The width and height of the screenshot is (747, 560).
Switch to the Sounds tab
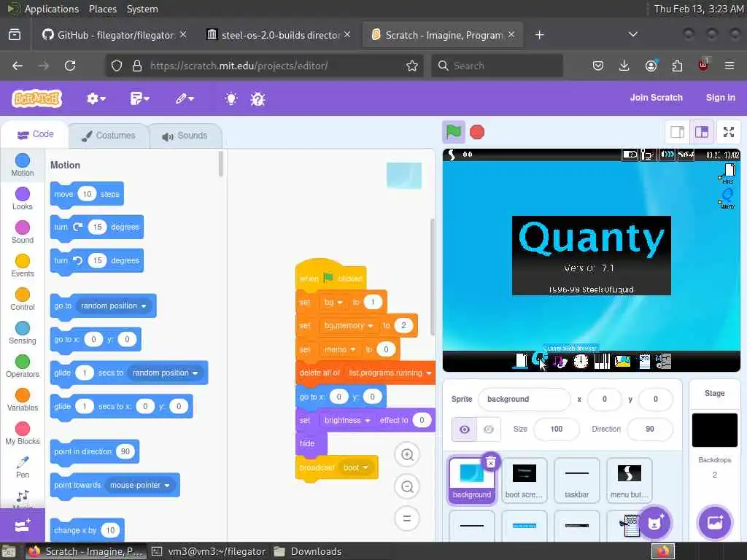[x=185, y=136]
